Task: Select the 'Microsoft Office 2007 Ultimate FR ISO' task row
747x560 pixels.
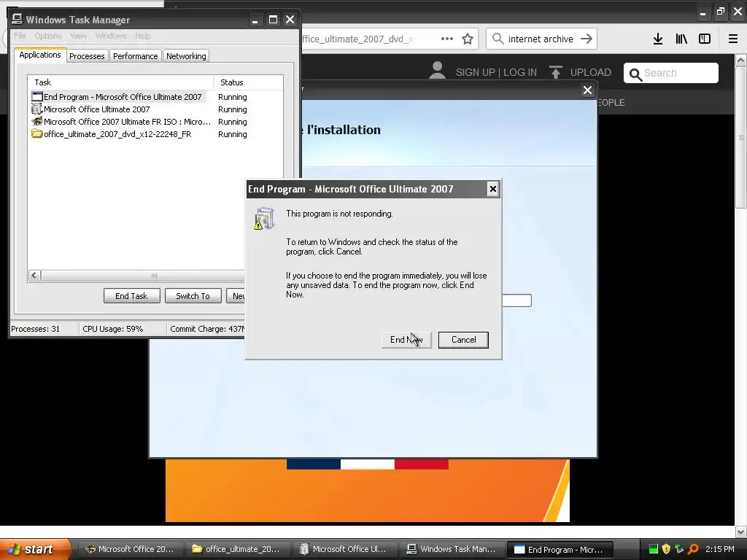Action: pos(155,122)
